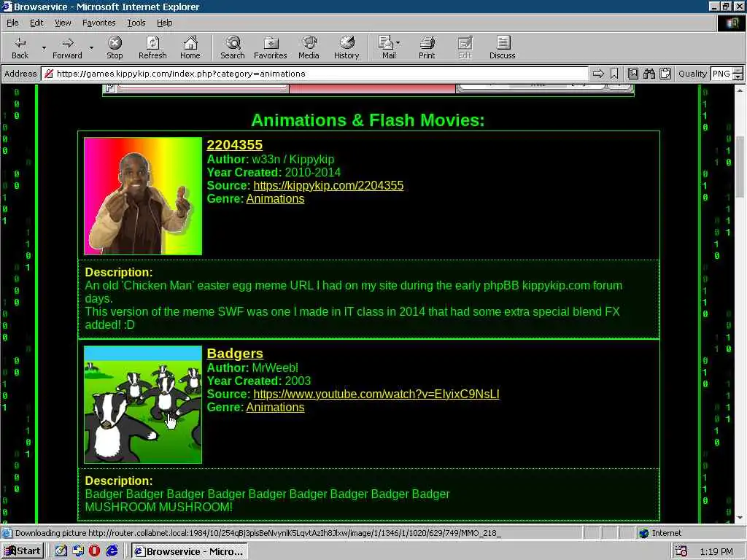Open the Tools menu
This screenshot has width=747, height=560.
pos(136,23)
